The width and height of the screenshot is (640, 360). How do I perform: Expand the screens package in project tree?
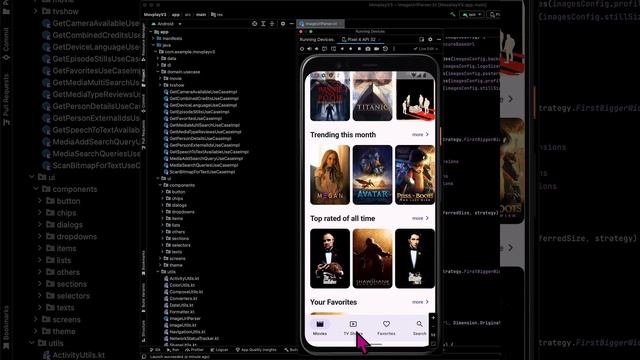[161, 258]
